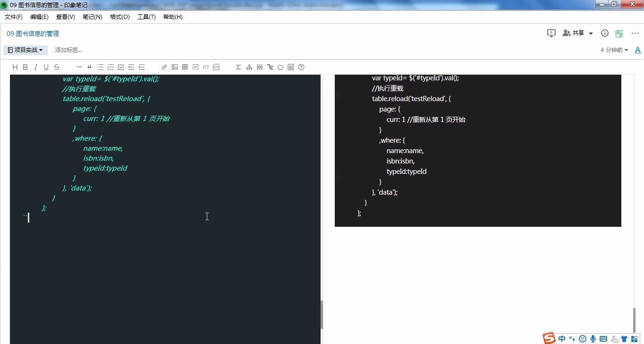Click the insert link icon
This screenshot has width=644, height=344.
(164, 67)
